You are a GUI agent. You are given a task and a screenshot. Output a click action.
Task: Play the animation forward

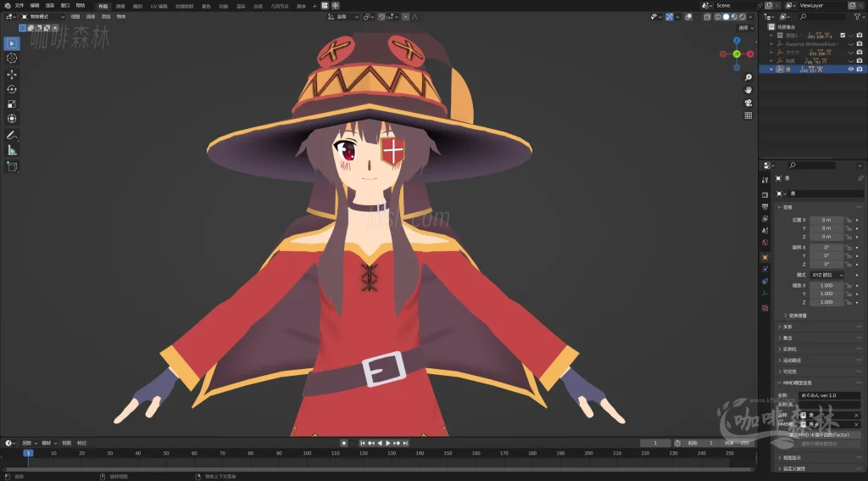(x=388, y=444)
